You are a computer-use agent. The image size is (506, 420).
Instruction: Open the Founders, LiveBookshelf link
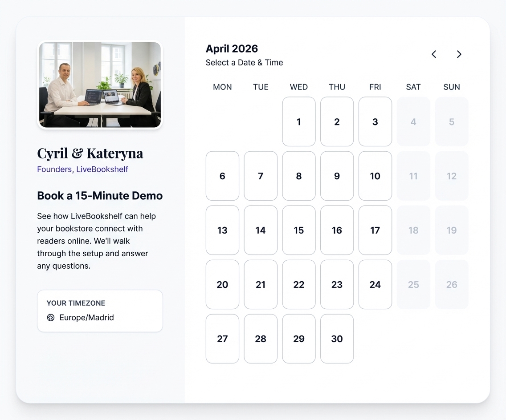pyautogui.click(x=82, y=169)
